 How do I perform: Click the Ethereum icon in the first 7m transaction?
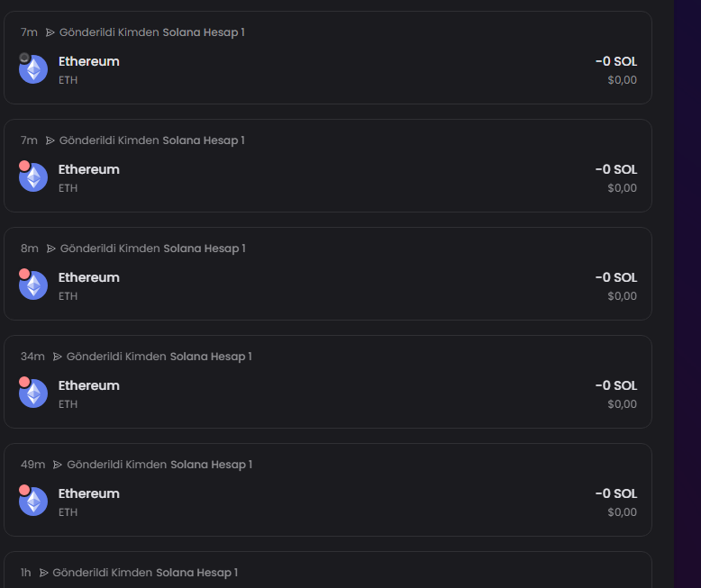[x=33, y=69]
